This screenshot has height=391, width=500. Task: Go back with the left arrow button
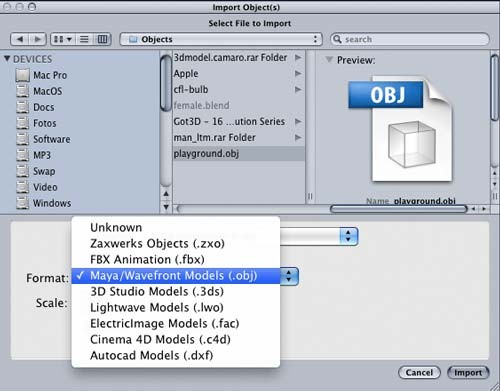(20, 39)
